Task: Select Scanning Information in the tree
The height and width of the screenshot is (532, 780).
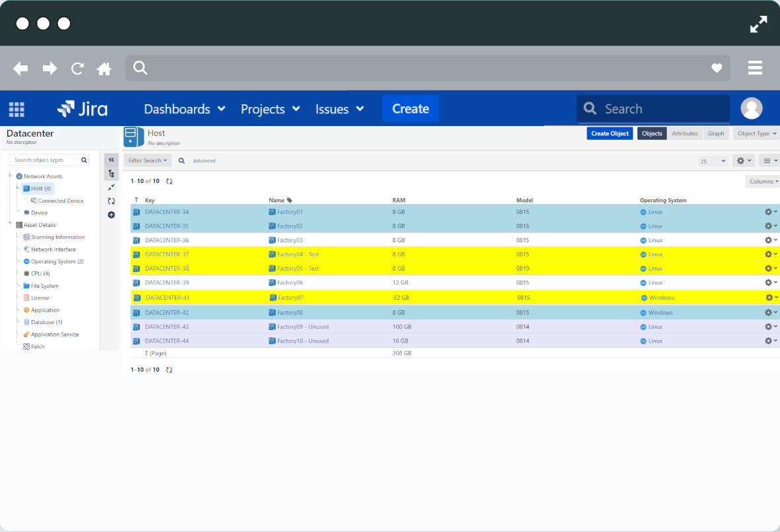Action: pos(57,238)
